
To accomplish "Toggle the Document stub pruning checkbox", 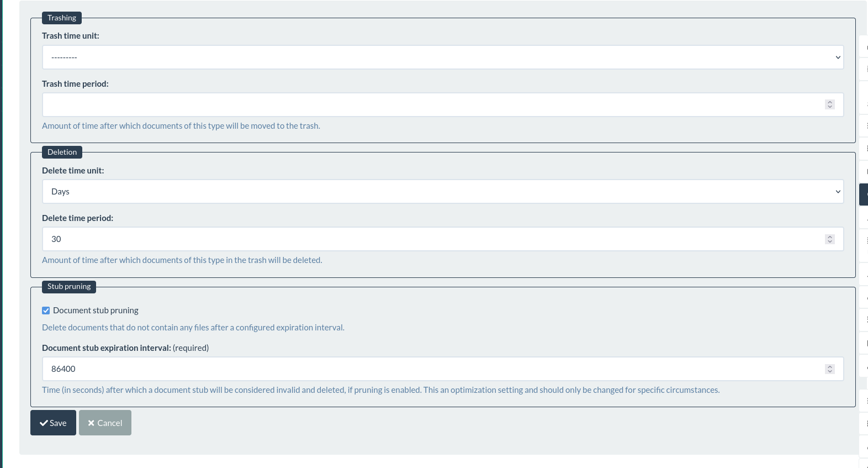I will (46, 311).
